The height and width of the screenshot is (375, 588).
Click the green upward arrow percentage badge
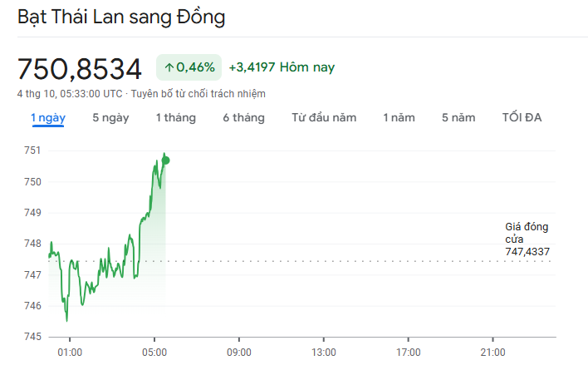[x=189, y=67]
